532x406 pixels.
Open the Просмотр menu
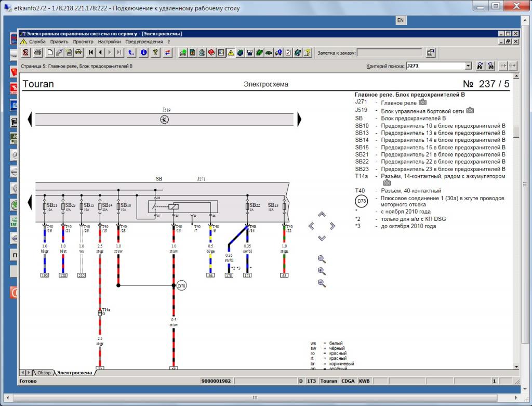[83, 42]
